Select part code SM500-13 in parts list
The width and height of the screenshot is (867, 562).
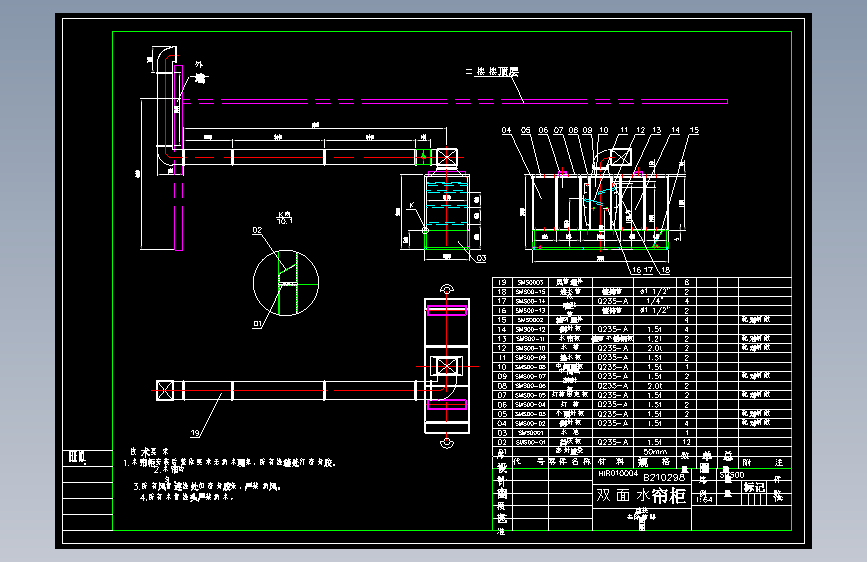point(530,310)
